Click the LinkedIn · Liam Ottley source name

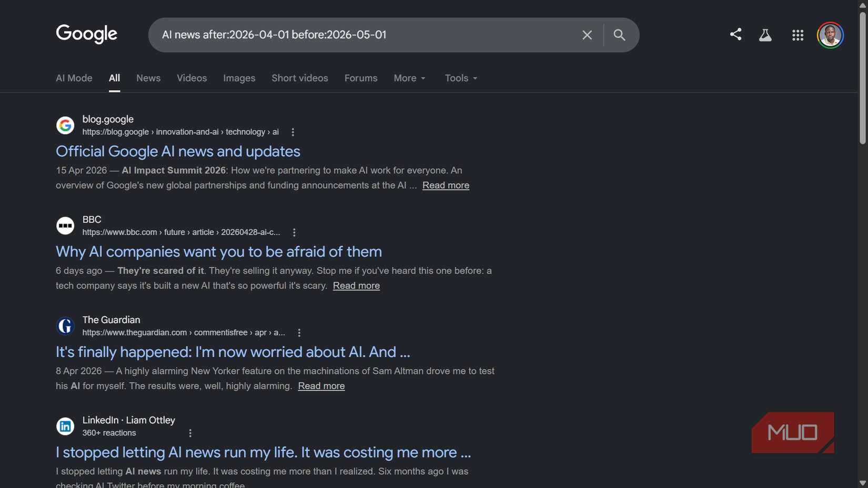coord(129,420)
